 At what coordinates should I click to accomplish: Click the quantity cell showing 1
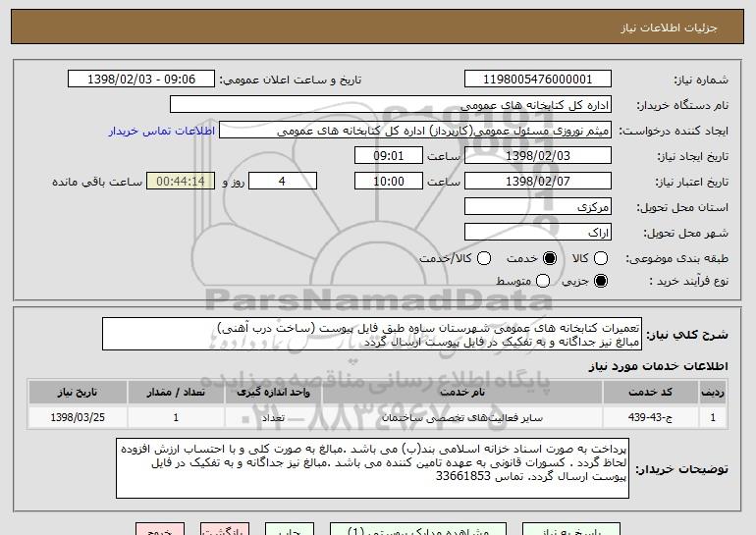point(176,417)
